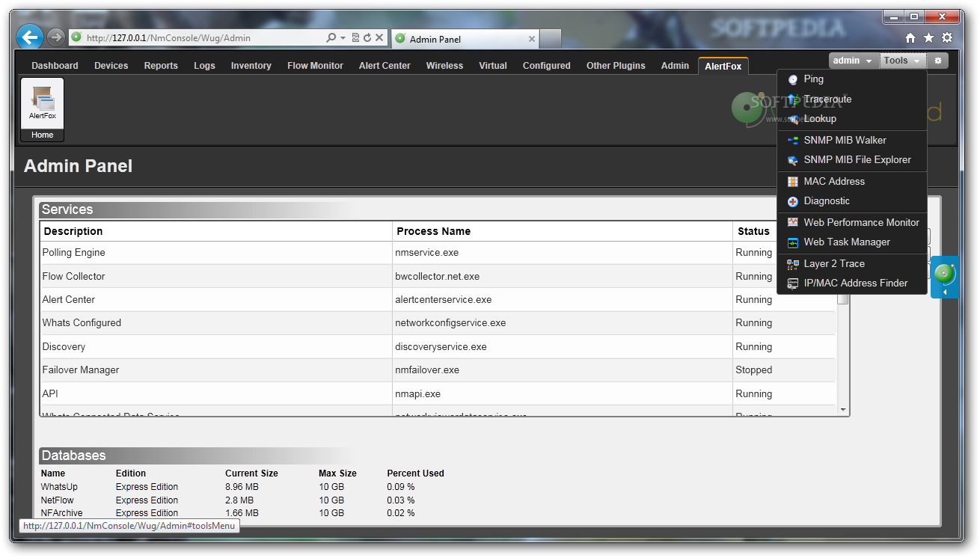The image size is (980, 558).
Task: Click the Ping tool icon
Action: coord(793,79)
